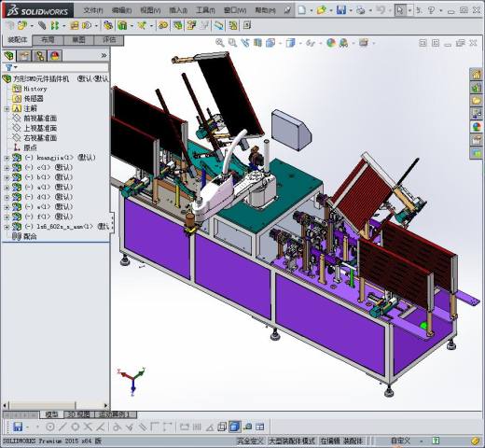485x448 pixels.
Task: Open the ConfigurationManager tab icon
Action: click(x=39, y=56)
